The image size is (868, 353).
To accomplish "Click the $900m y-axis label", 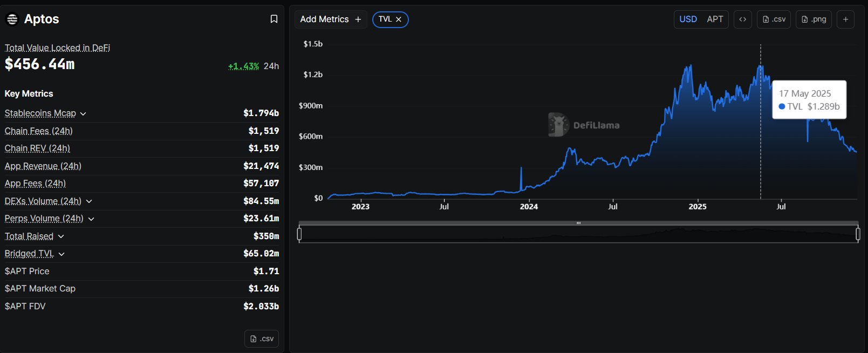I will [311, 106].
